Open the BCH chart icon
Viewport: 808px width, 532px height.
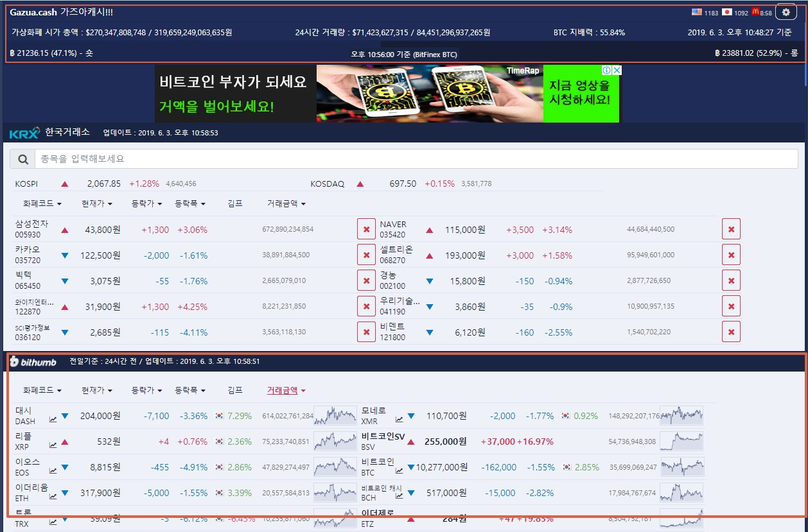(x=399, y=496)
